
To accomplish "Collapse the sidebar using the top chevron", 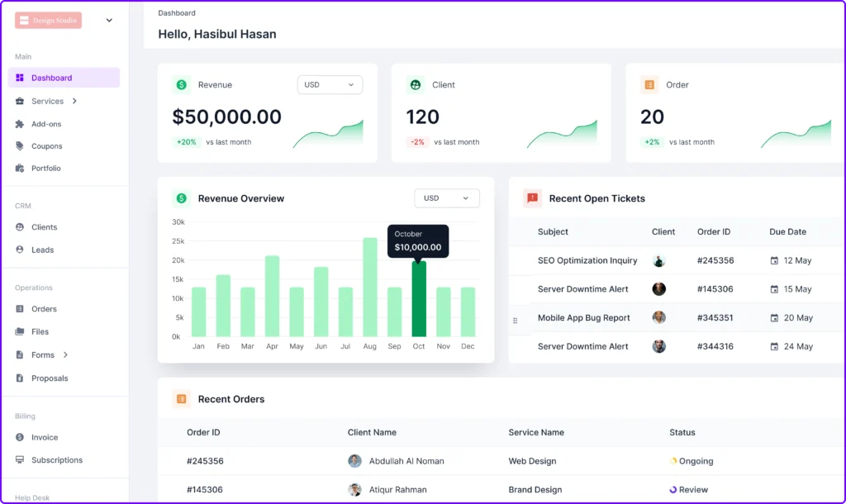I will [x=109, y=20].
